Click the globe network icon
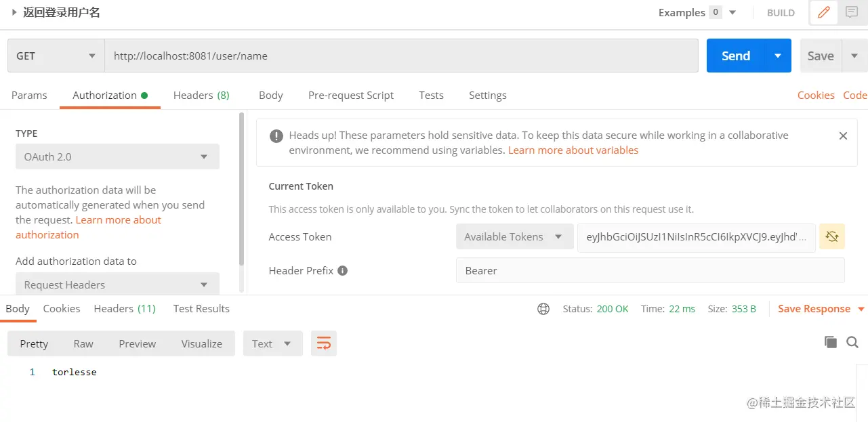The image size is (868, 422). tap(543, 309)
